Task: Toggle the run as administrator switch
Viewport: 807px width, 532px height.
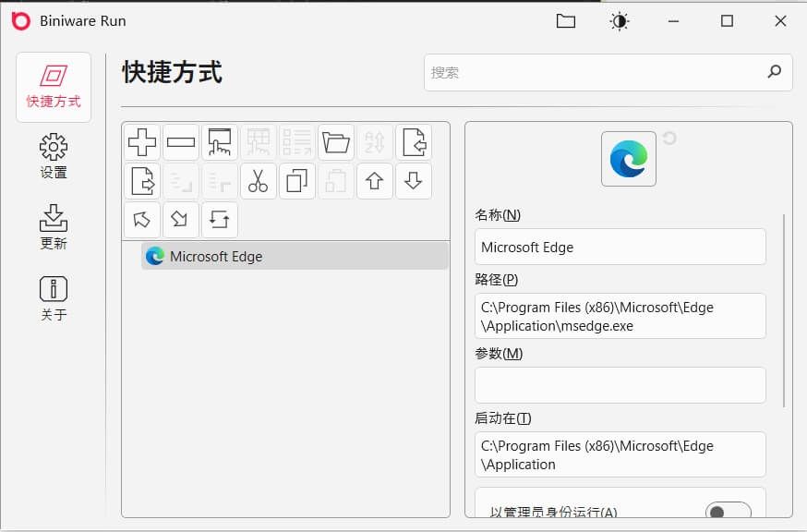Action: 728,512
